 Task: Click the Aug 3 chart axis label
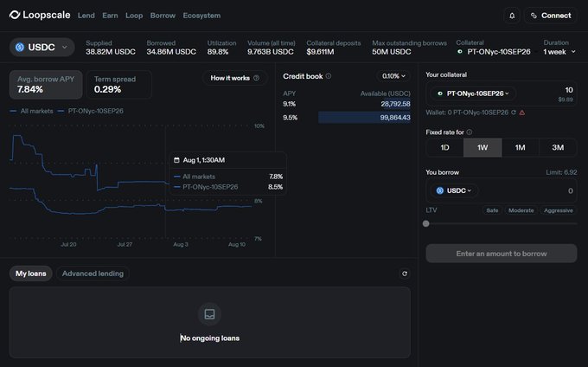point(181,244)
